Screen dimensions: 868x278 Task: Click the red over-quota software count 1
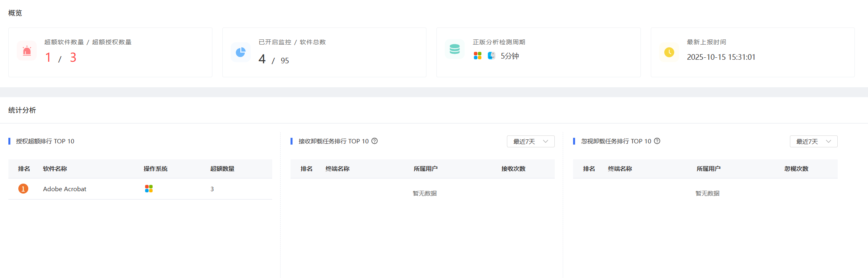click(x=48, y=58)
